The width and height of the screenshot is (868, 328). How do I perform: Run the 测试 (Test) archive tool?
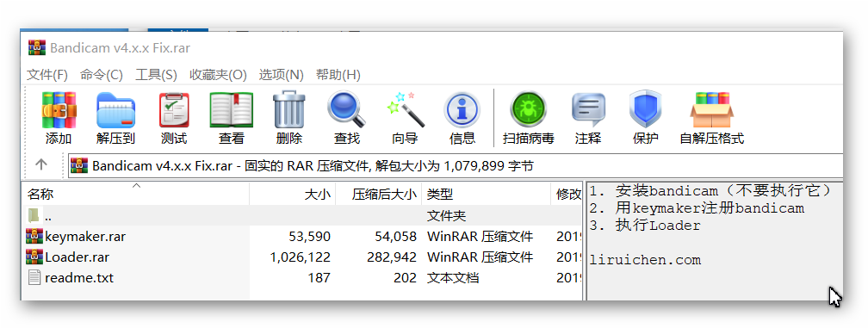coord(174,110)
